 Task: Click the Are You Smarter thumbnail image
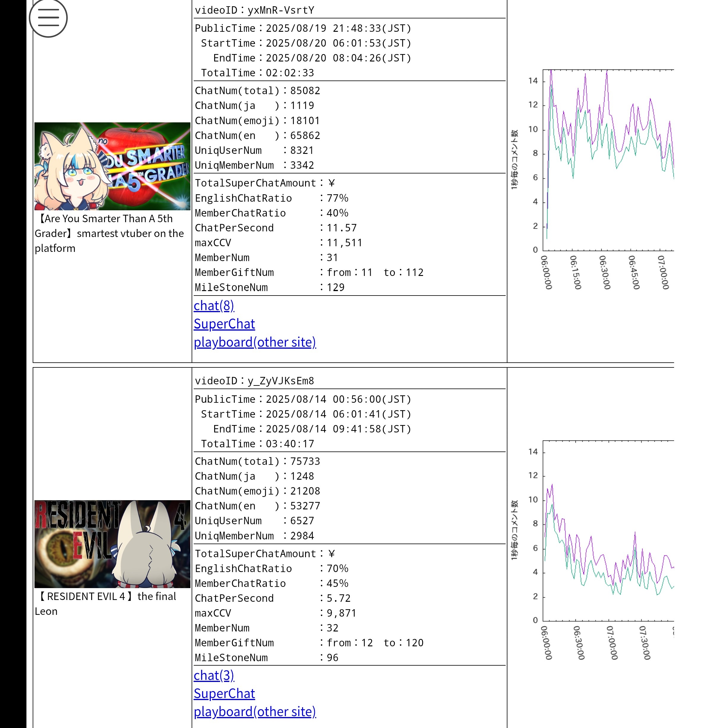tap(112, 166)
